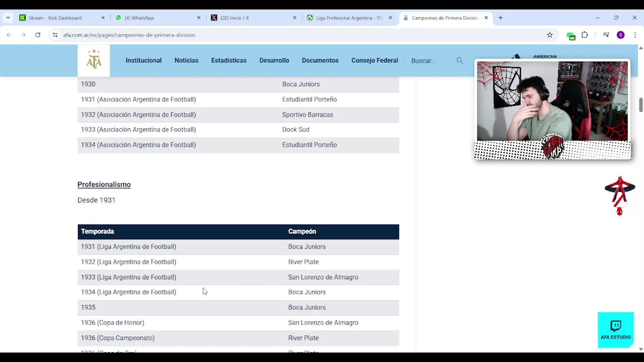This screenshot has height=362, width=644.
Task: Click the Profesionalismo heading
Action: 104,185
